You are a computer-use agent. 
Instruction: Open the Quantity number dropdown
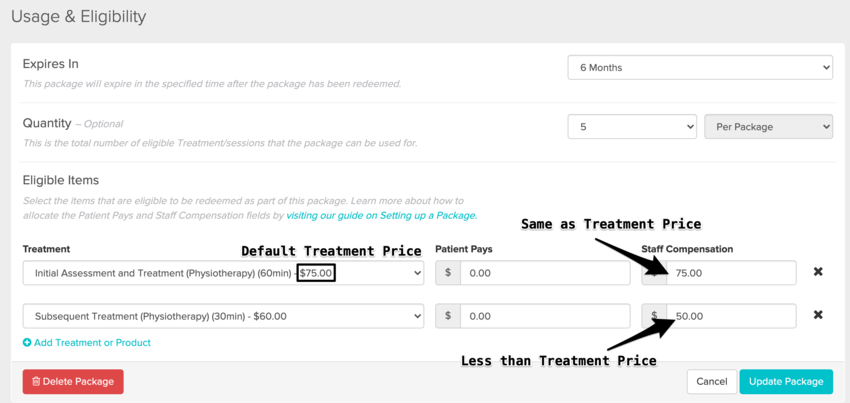(631, 127)
